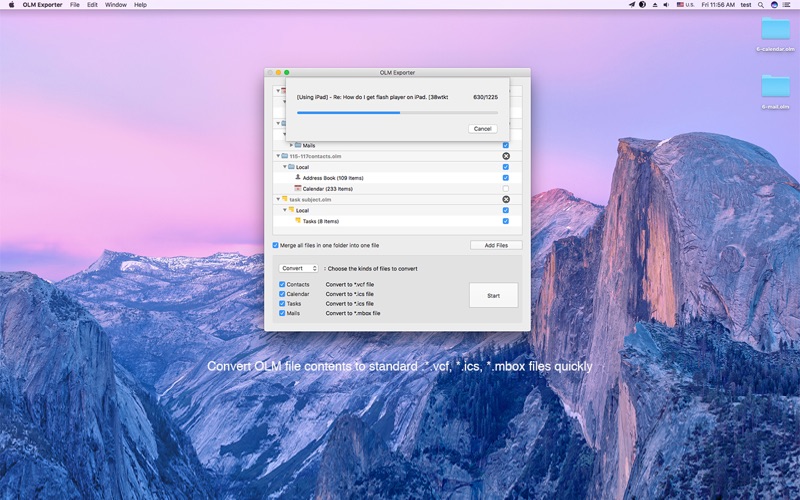Open the Help menu
The height and width of the screenshot is (500, 800).
[x=140, y=5]
